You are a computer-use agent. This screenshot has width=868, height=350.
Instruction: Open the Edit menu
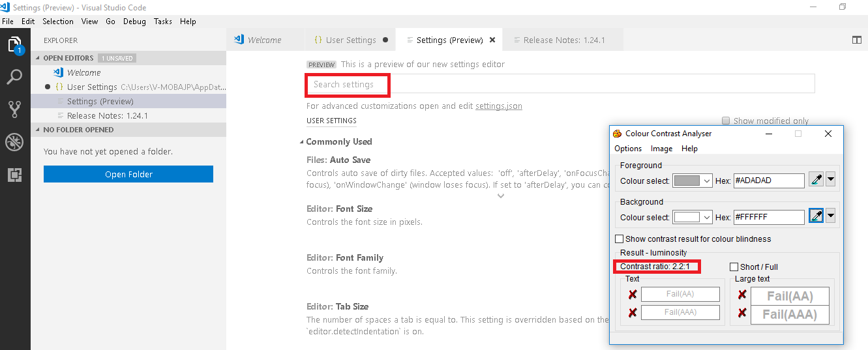click(x=28, y=22)
